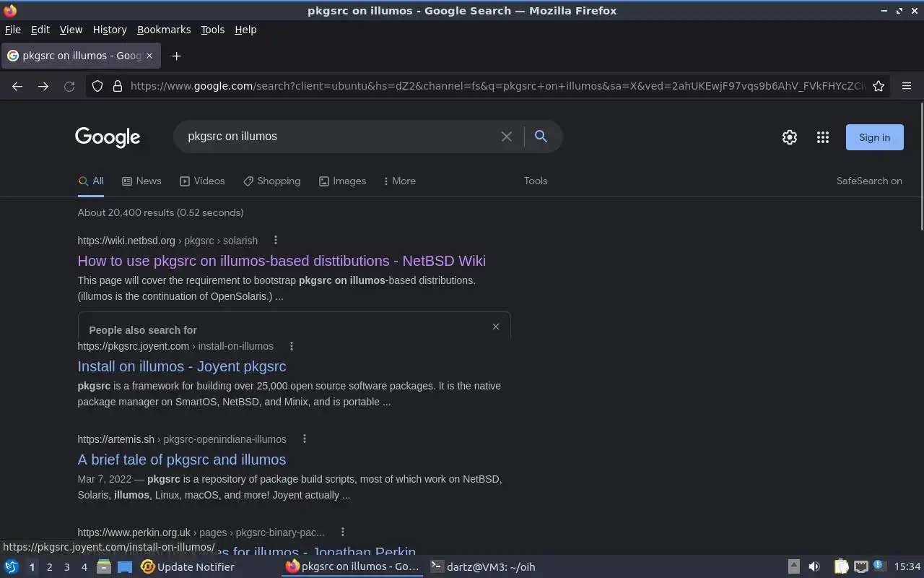This screenshot has height=578, width=924.
Task: Click the Google logo
Action: (108, 137)
